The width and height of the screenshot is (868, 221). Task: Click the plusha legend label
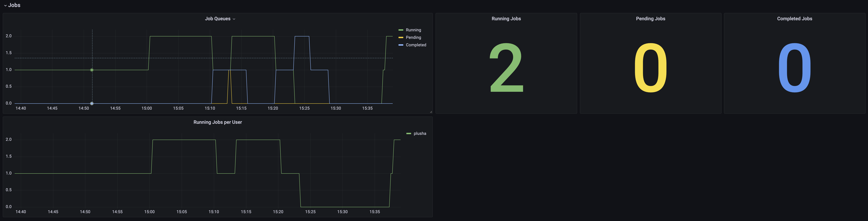420,133
